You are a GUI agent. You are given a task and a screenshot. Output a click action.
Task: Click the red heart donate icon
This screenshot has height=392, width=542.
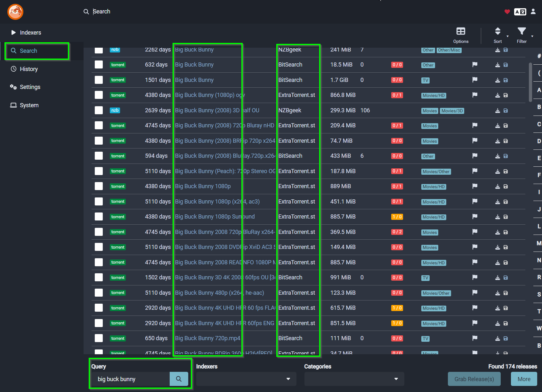pyautogui.click(x=507, y=12)
